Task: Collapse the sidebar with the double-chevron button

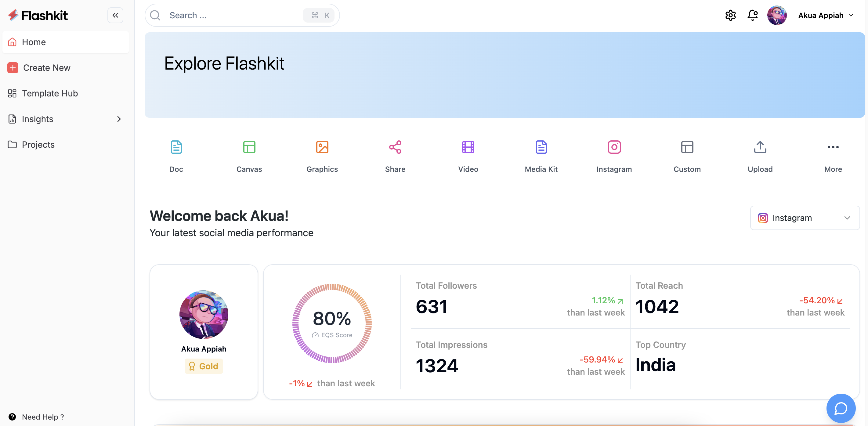Action: [115, 15]
